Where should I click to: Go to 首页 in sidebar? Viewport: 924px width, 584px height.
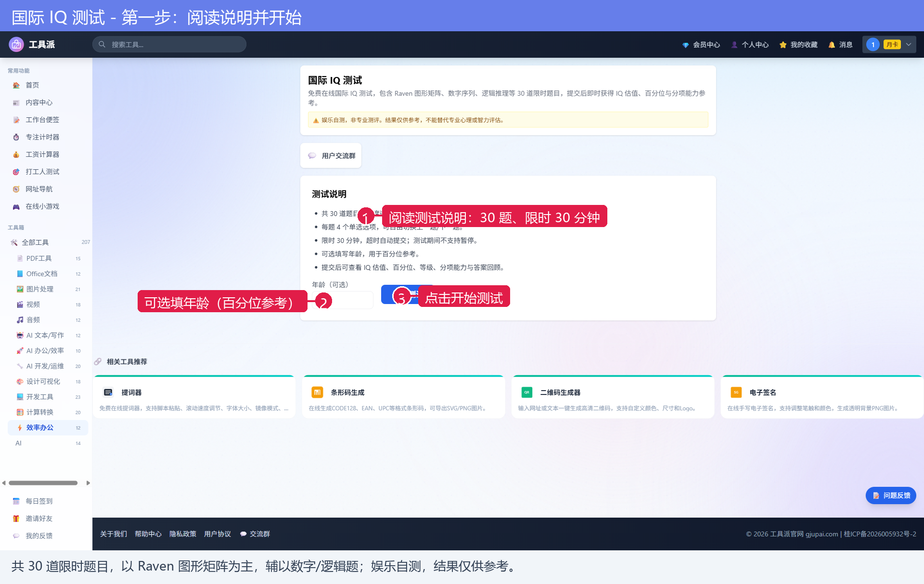tap(46, 85)
